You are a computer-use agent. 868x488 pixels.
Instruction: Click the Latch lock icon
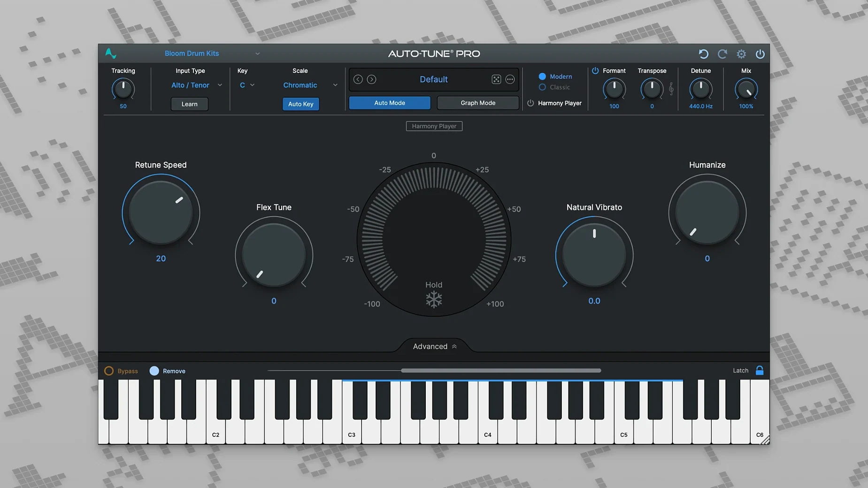pos(760,370)
